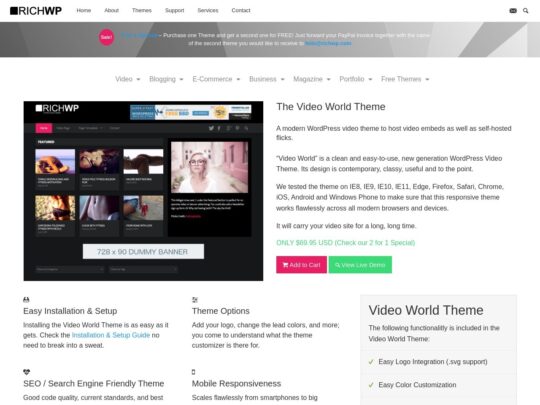Click the Easy Installation & Setup heading
The height and width of the screenshot is (405, 540).
coord(70,311)
